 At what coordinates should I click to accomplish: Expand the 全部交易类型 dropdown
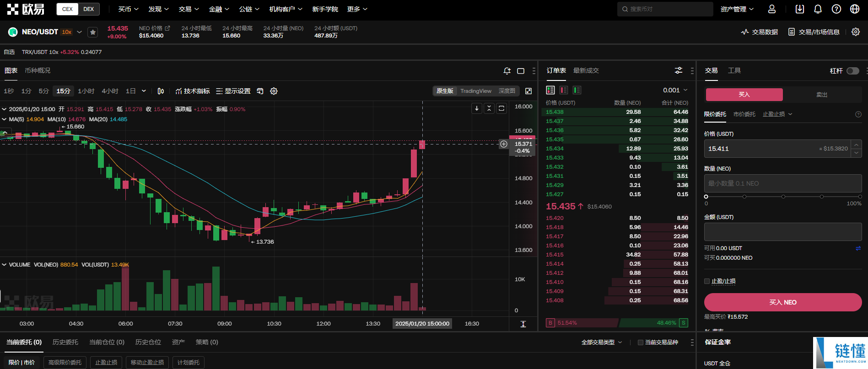pyautogui.click(x=602, y=342)
